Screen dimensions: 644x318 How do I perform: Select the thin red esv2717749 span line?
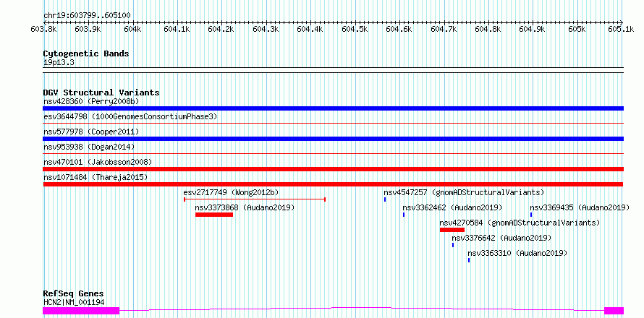(x=255, y=199)
